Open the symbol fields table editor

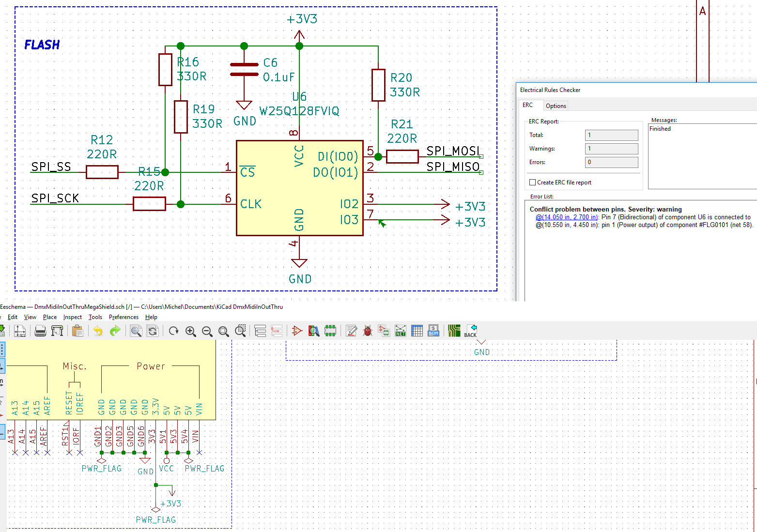[x=417, y=331]
